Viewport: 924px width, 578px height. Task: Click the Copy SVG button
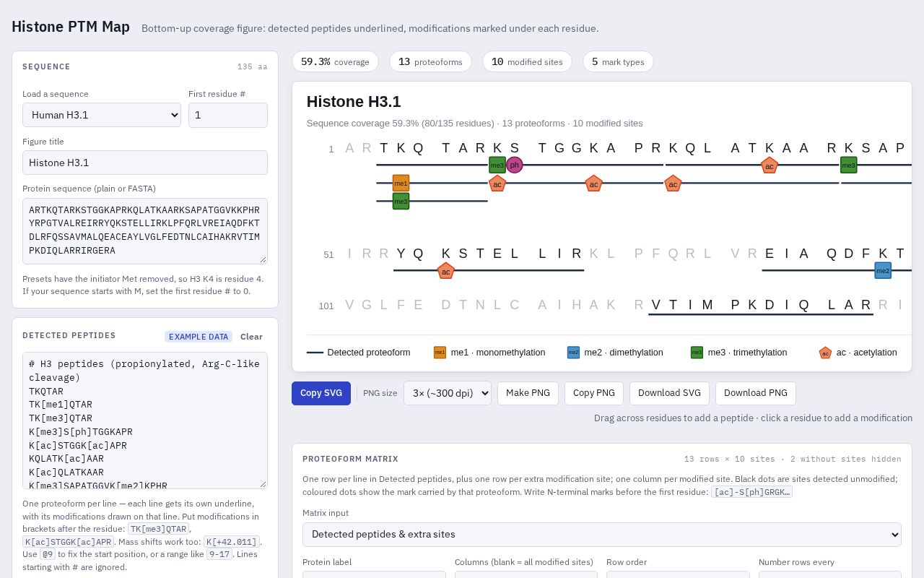pyautogui.click(x=321, y=393)
